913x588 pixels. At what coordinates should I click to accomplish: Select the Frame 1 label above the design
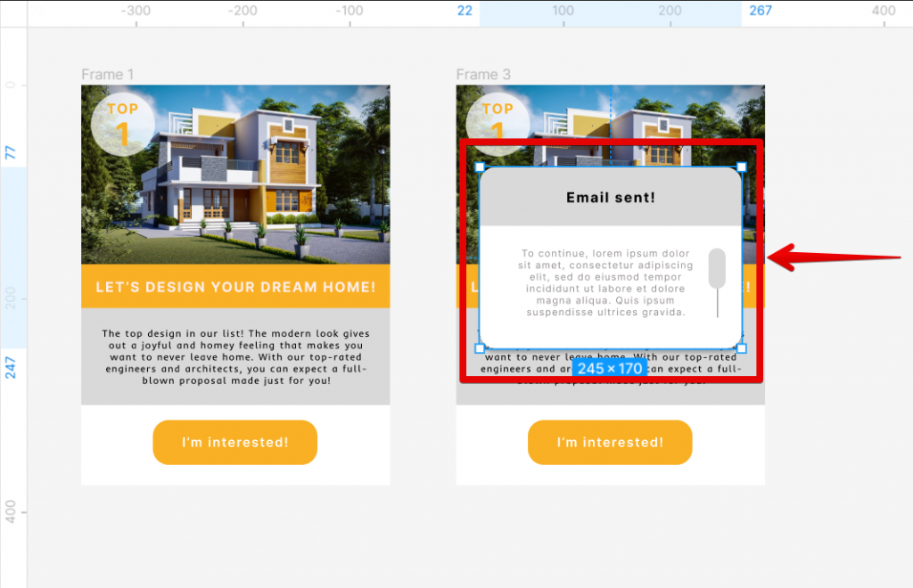(108, 74)
